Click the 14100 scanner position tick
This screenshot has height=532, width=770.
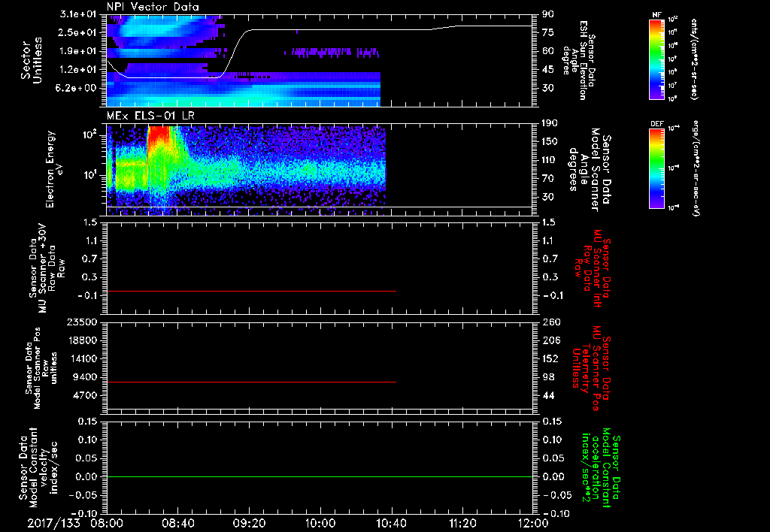tap(81, 358)
